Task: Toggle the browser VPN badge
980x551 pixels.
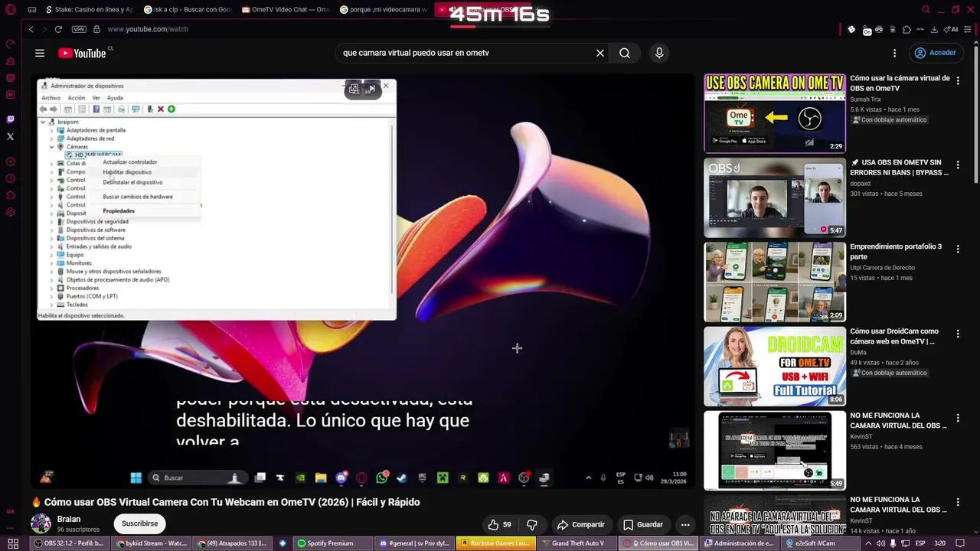Action: [79, 29]
